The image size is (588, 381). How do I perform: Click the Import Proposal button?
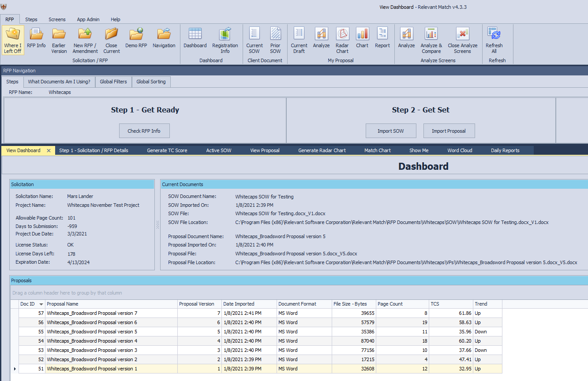(449, 131)
